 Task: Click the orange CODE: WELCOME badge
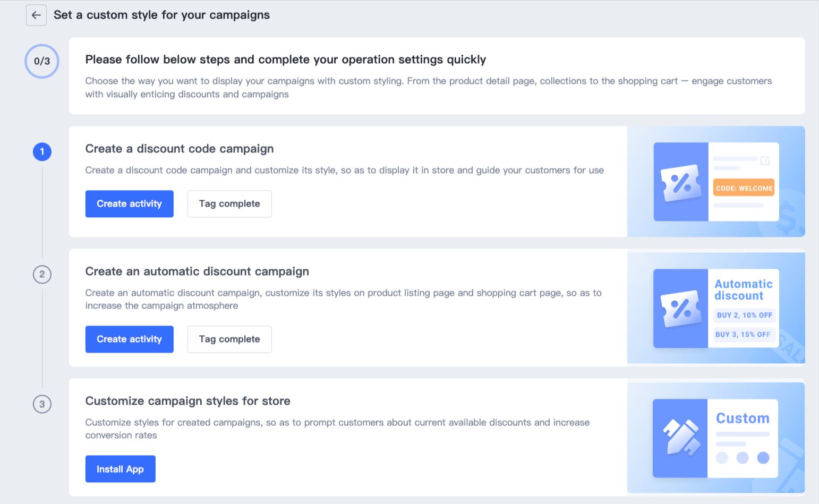[744, 188]
